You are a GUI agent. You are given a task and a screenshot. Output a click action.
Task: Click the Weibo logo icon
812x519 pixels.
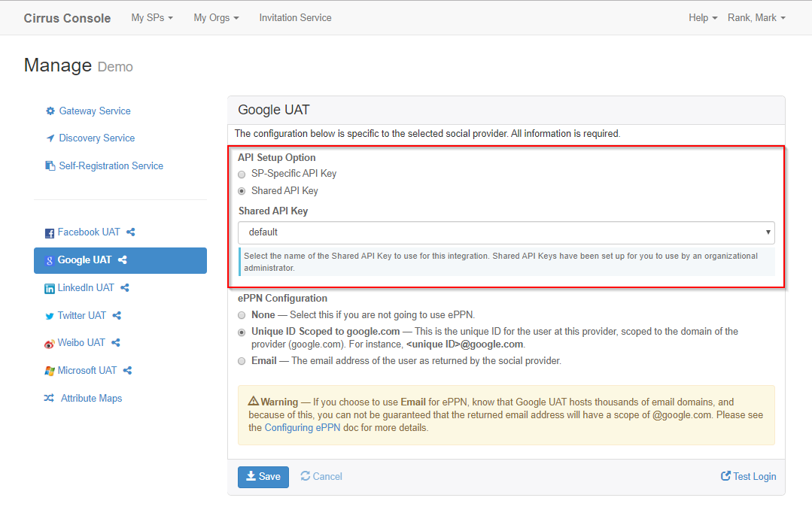click(x=49, y=344)
